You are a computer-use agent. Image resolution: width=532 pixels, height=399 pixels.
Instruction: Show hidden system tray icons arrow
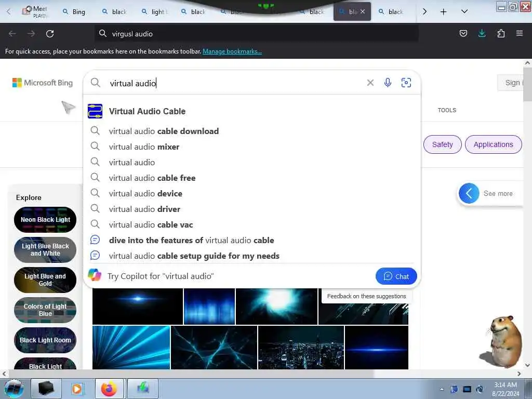(x=442, y=389)
